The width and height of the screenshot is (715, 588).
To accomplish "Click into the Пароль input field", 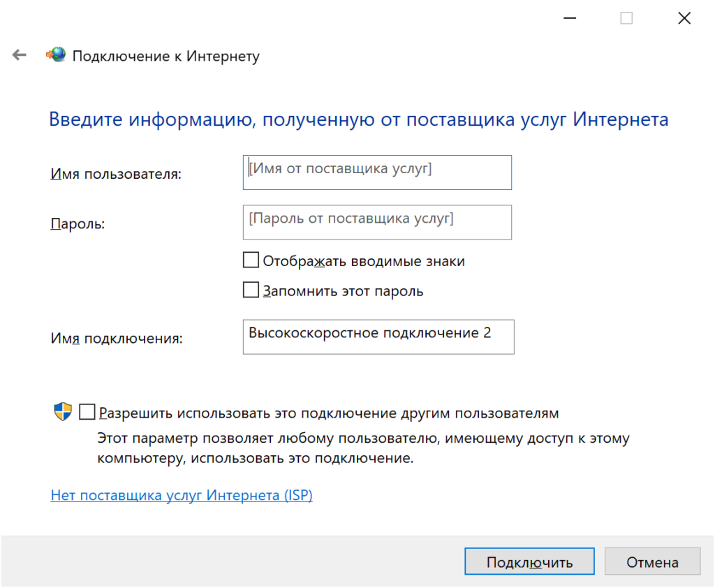I will (x=377, y=222).
